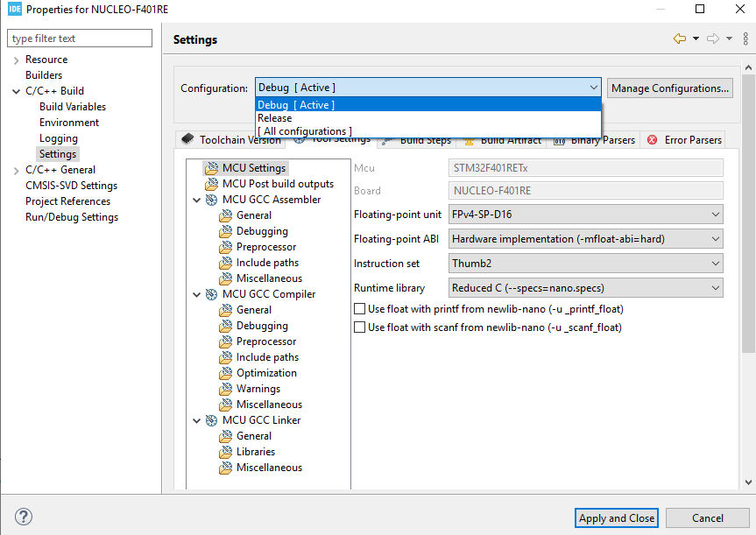Open the back history dropdown arrow
756x535 pixels.
point(696,39)
